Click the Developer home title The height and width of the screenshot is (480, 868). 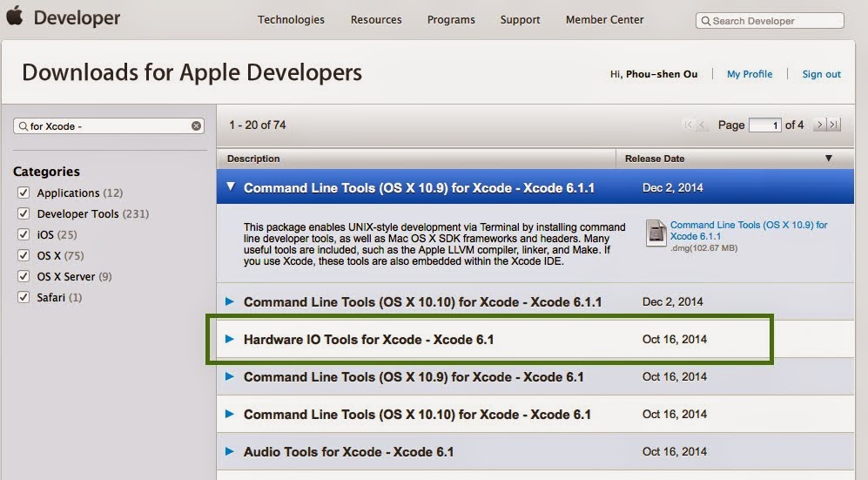77,17
